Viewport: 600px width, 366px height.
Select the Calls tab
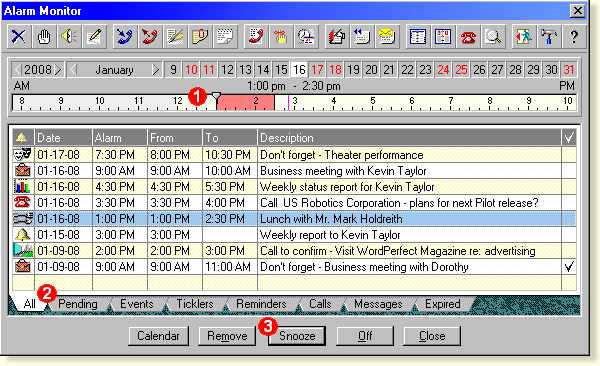point(320,304)
